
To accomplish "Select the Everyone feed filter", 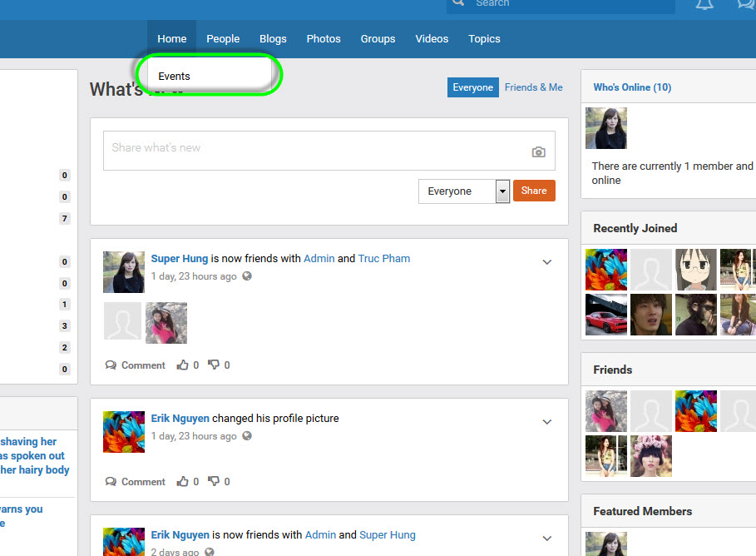I will coord(472,87).
